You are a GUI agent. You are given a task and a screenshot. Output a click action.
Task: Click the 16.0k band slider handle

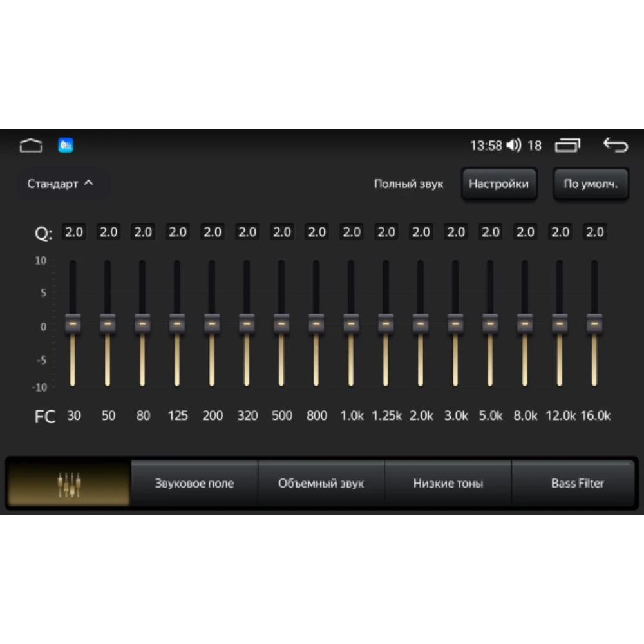tap(594, 323)
